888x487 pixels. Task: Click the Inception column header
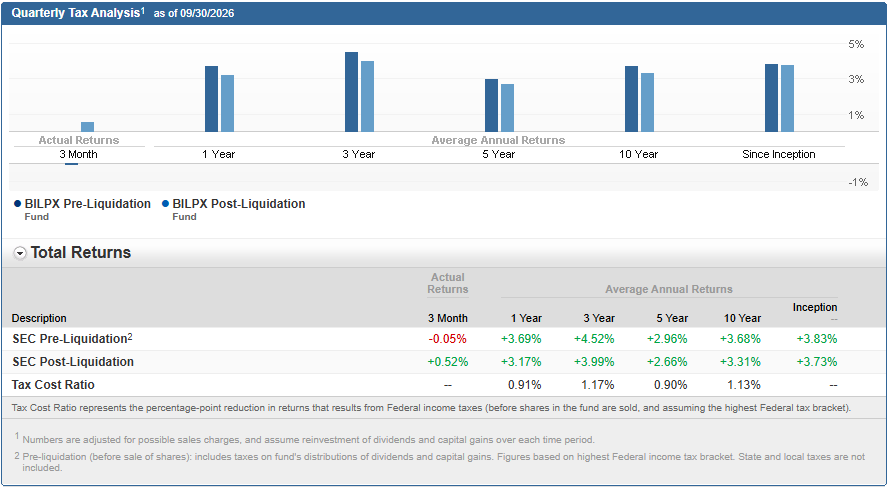(815, 307)
